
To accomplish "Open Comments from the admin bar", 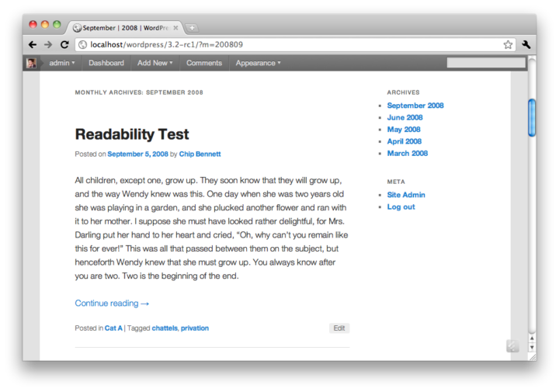I will (x=204, y=63).
